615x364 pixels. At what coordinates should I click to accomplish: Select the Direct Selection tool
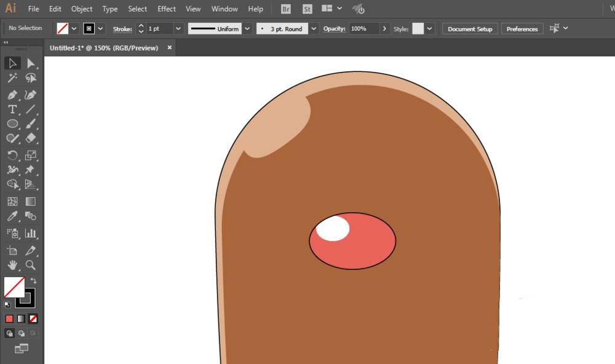pyautogui.click(x=30, y=63)
